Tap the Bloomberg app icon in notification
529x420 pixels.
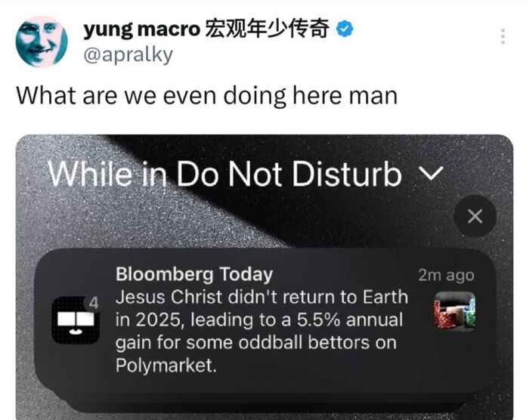coord(76,320)
